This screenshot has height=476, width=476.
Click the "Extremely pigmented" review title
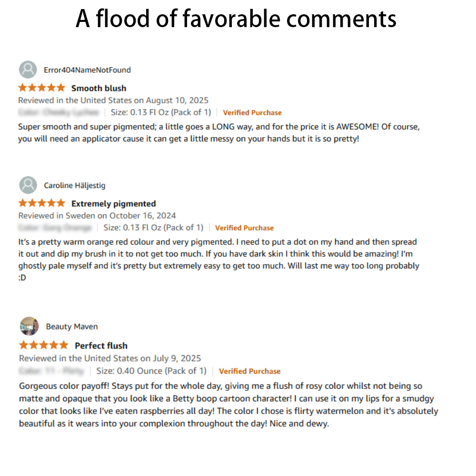click(114, 204)
